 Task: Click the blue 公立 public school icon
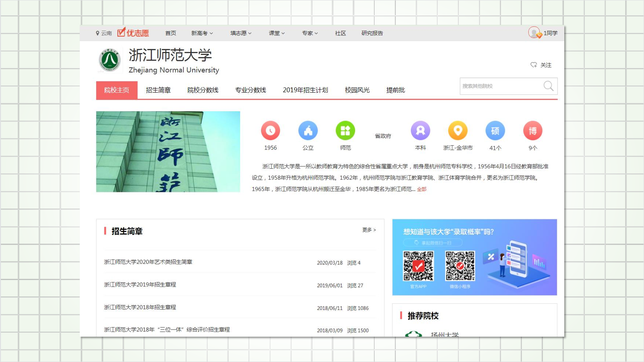(x=308, y=131)
